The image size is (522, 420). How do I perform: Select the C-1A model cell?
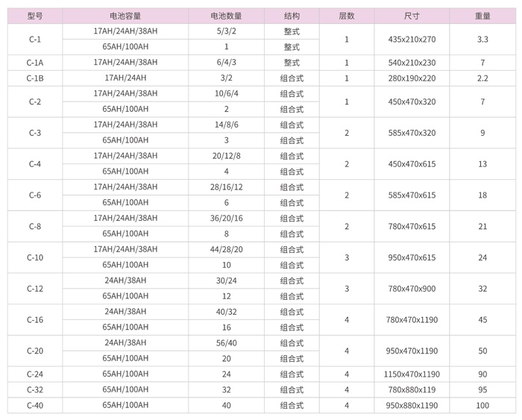(x=35, y=63)
